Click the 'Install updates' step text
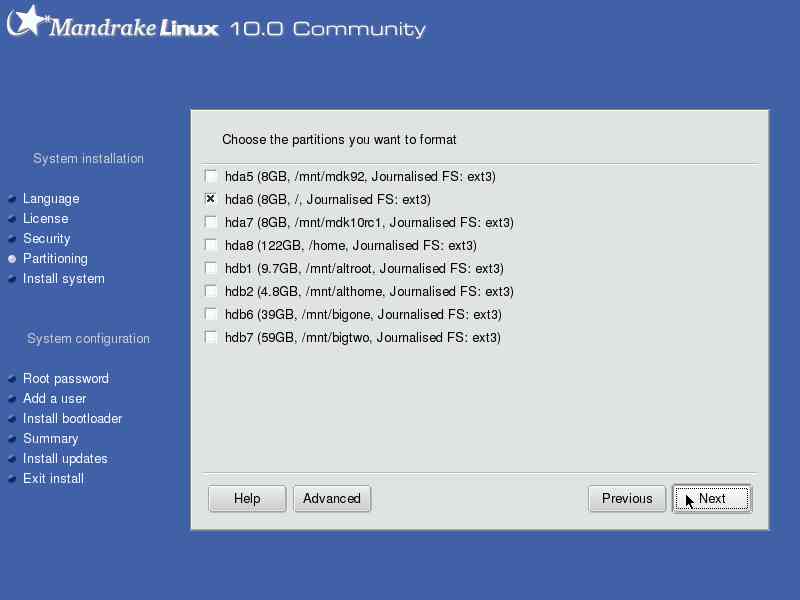Viewport: 800px width, 600px height. point(65,459)
